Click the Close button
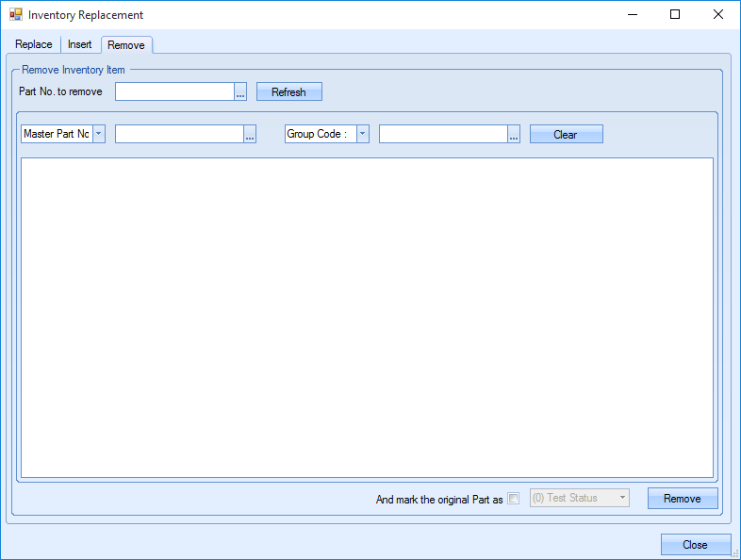 [695, 545]
